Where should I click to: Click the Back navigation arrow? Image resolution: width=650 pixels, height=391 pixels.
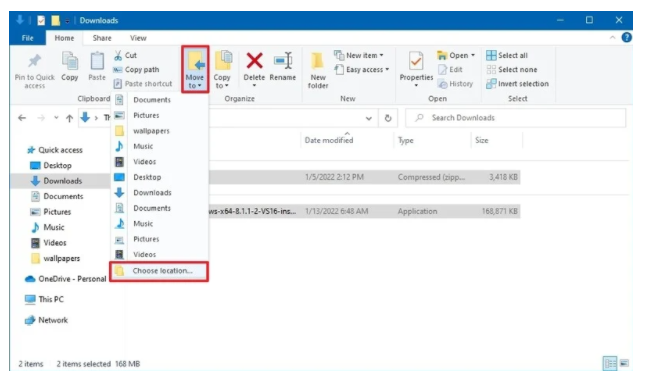click(x=22, y=118)
